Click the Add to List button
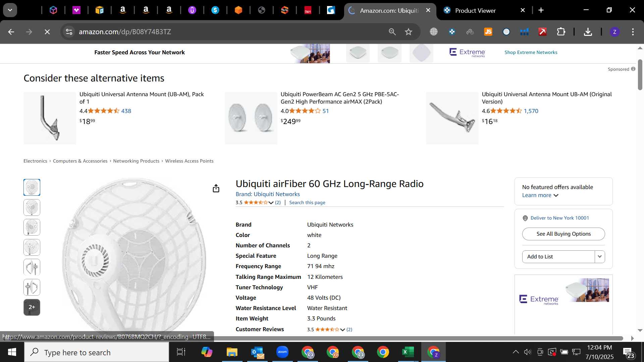The height and width of the screenshot is (362, 644). coord(558,257)
